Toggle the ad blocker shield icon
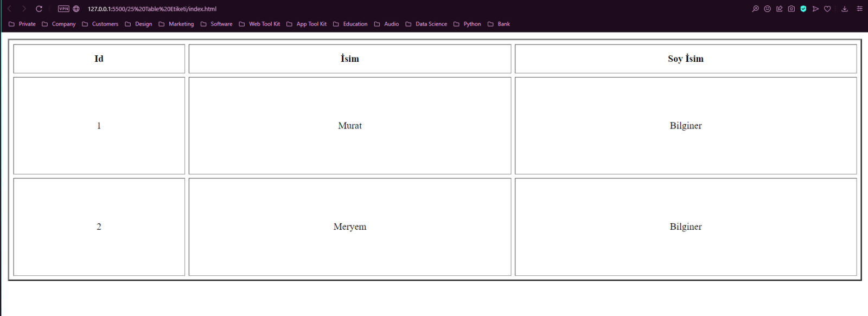 [803, 9]
